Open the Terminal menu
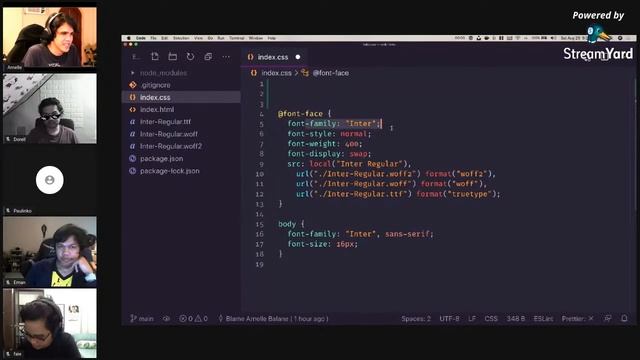This screenshot has width=640, height=360. [x=236, y=38]
